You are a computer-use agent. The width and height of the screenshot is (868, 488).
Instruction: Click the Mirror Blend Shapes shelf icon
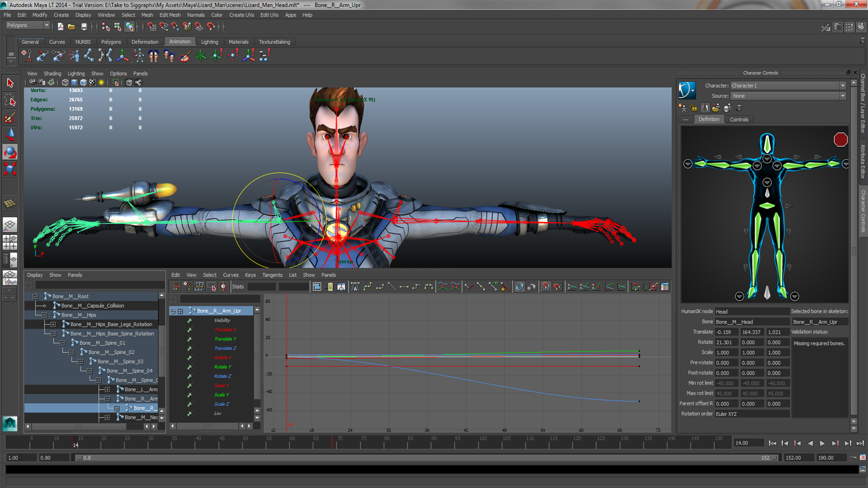153,55
